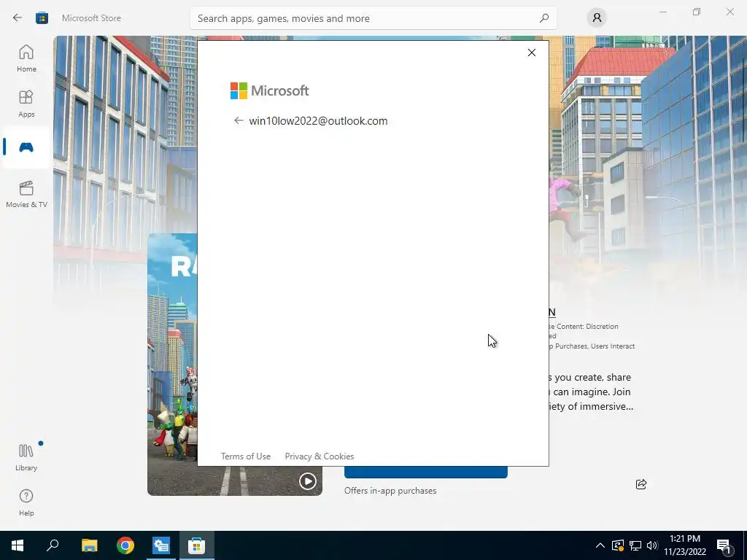Screen dimensions: 747x560
Task: Launch Google Chrome from the taskbar
Action: click(x=125, y=545)
